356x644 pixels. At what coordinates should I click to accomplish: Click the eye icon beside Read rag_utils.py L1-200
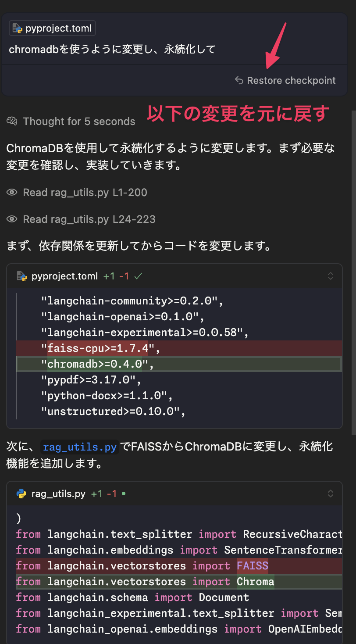click(12, 192)
